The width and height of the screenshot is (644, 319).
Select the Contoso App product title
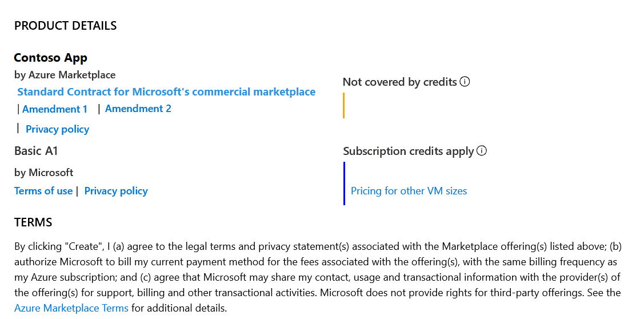pyautogui.click(x=50, y=58)
